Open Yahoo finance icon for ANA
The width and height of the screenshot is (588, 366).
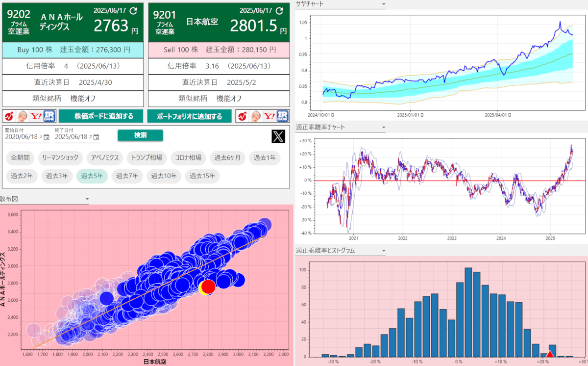tap(36, 116)
